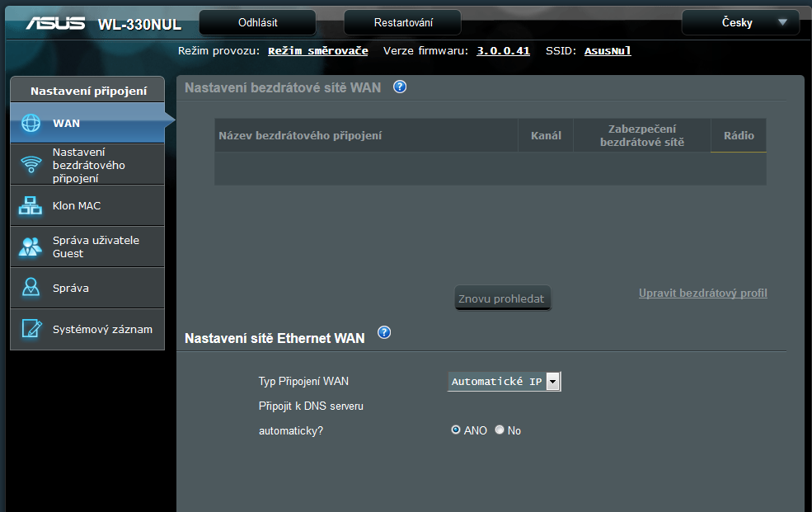Click the Znovu prohledat rescan button
Image resolution: width=812 pixels, height=512 pixels.
(501, 298)
